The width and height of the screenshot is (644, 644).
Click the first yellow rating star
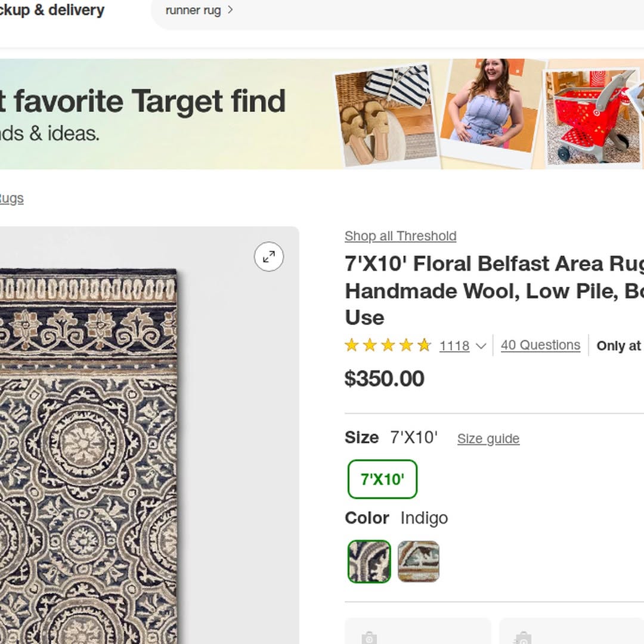(352, 345)
